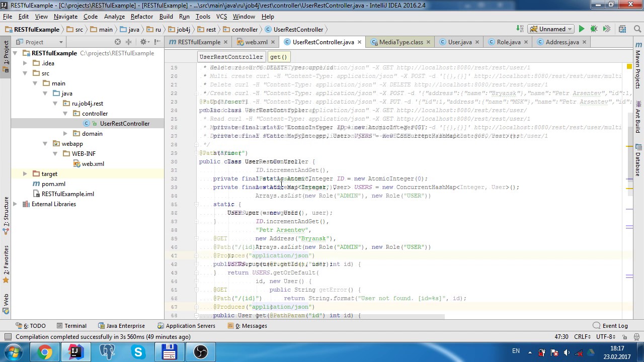Open the UTF-8 encoding selector
The width and height of the screenshot is (644, 362).
point(605,337)
